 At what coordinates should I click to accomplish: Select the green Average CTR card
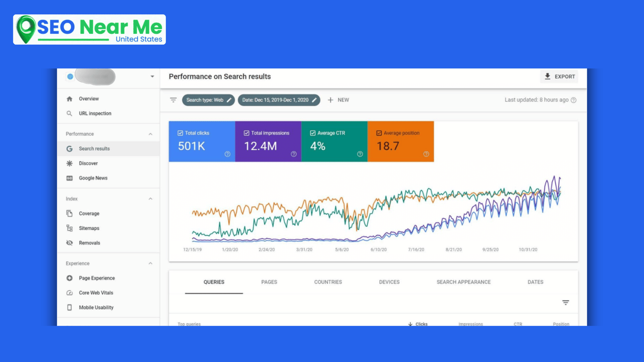[x=334, y=142]
